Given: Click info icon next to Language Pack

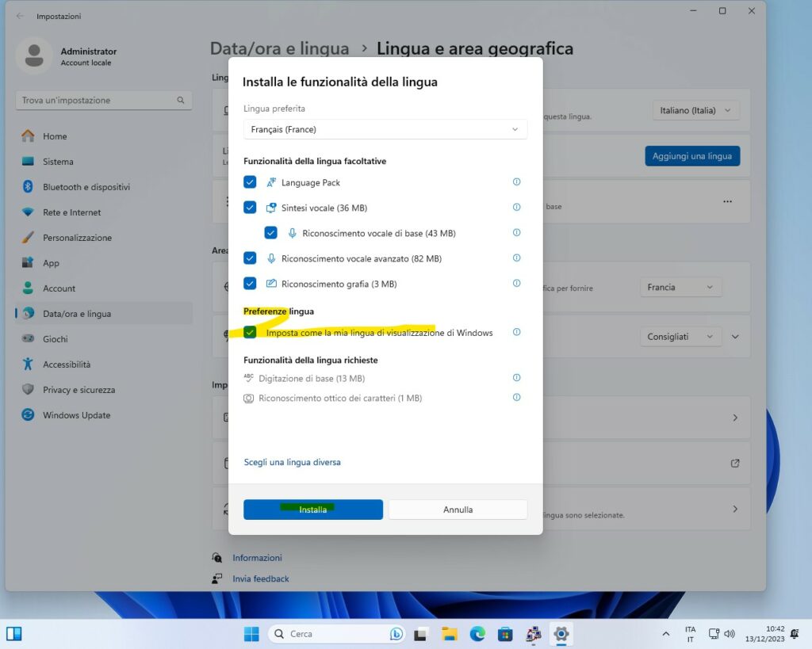Looking at the screenshot, I should pos(516,182).
